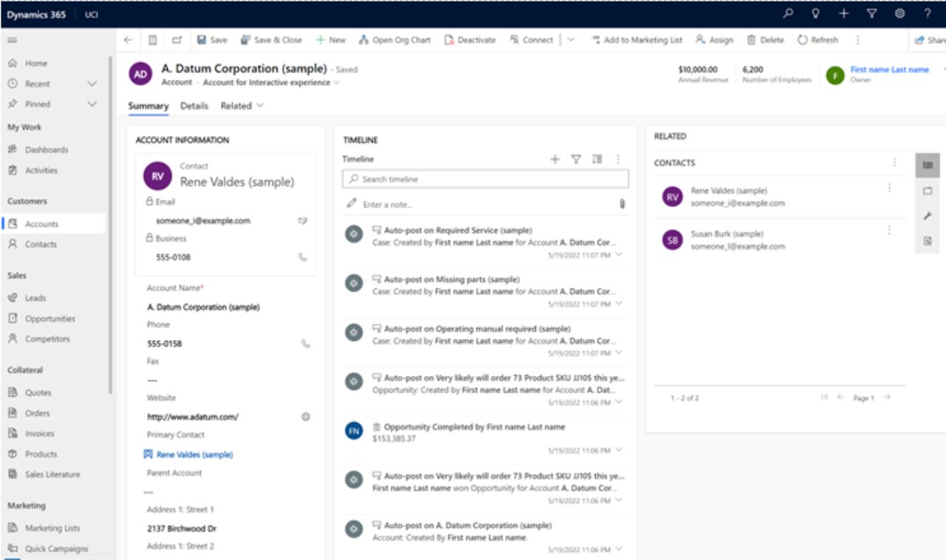Open the advanced find filter icon

[871, 14]
